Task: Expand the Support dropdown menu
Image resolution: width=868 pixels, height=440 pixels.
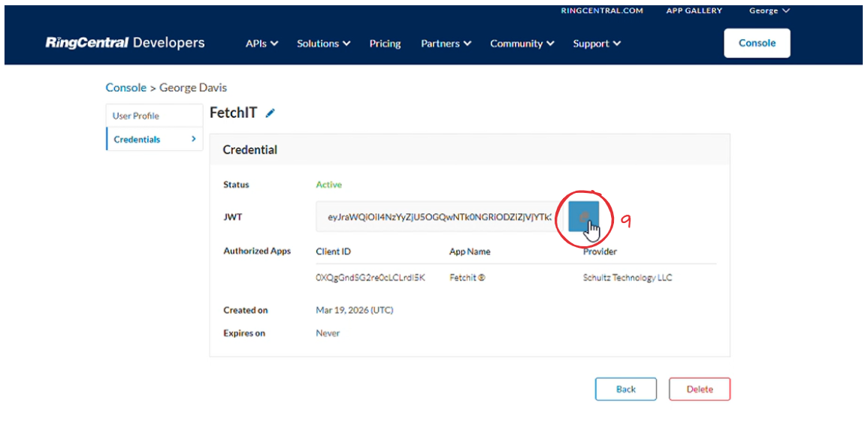Action: click(x=597, y=44)
